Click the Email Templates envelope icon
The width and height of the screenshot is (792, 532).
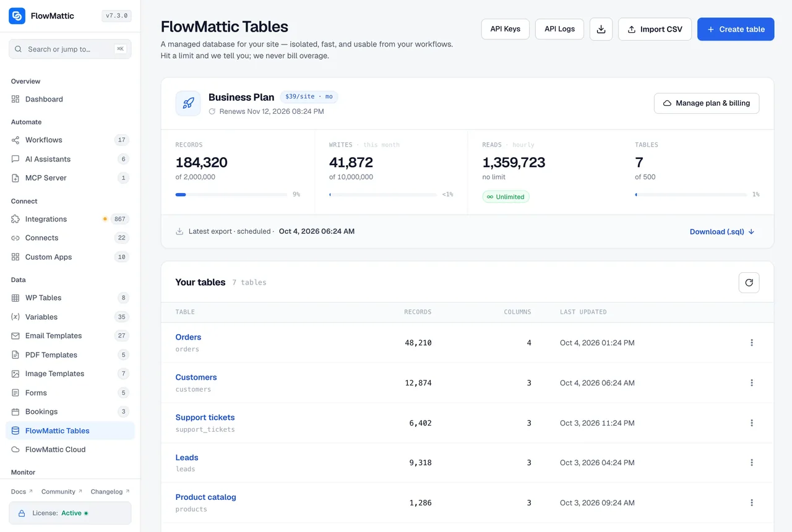15,336
